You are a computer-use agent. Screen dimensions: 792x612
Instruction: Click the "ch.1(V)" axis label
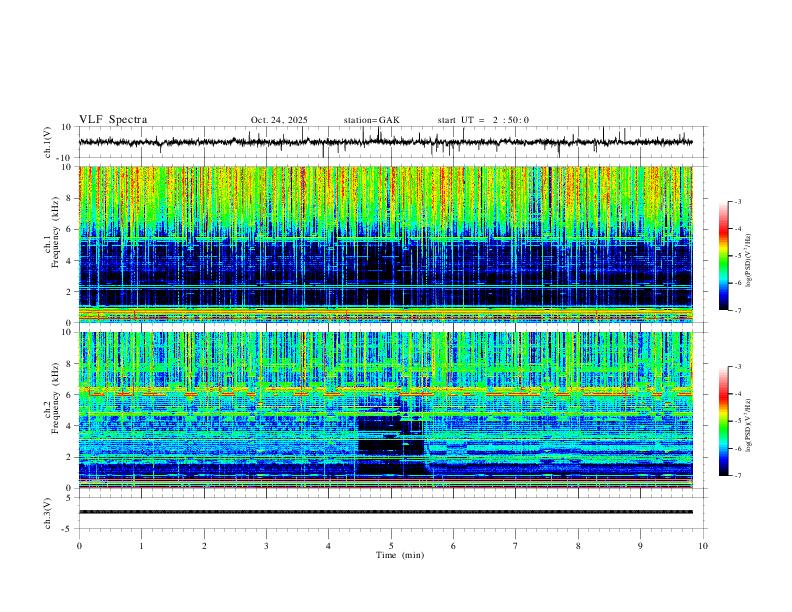pyautogui.click(x=48, y=142)
